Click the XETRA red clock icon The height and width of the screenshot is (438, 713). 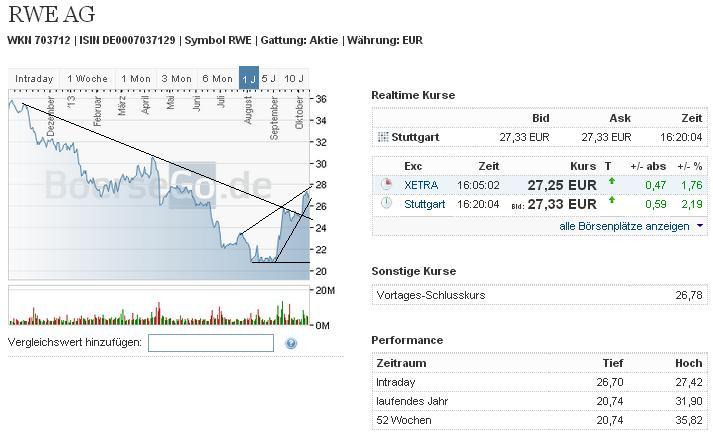coord(386,185)
